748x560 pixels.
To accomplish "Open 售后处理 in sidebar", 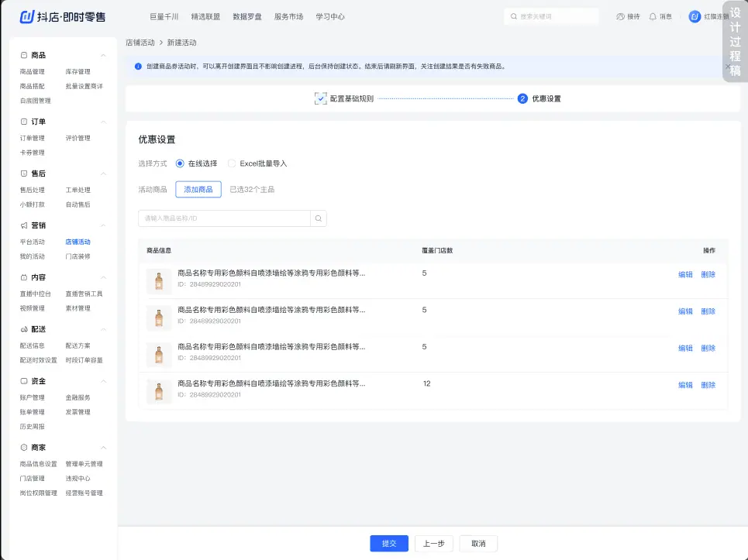I will click(32, 191).
